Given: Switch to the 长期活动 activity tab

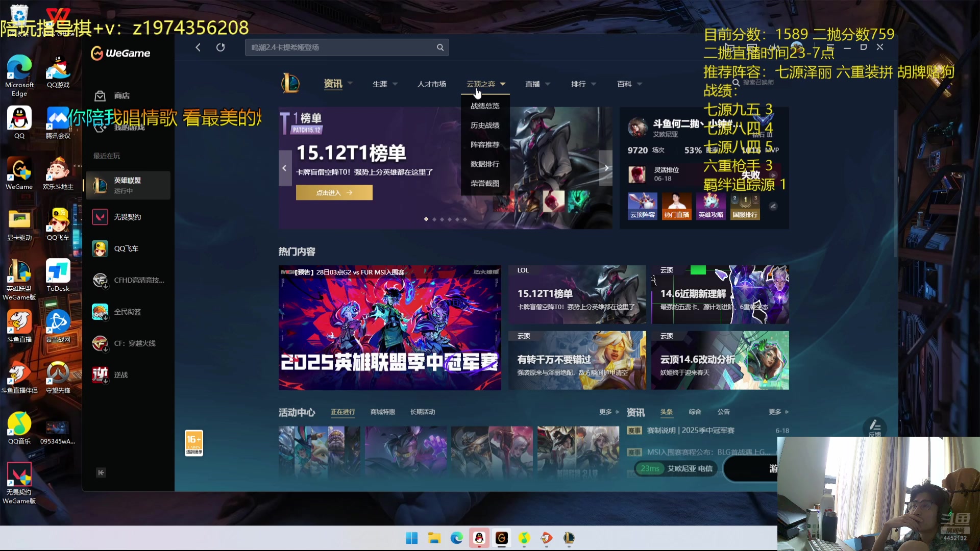Looking at the screenshot, I should coord(423,412).
